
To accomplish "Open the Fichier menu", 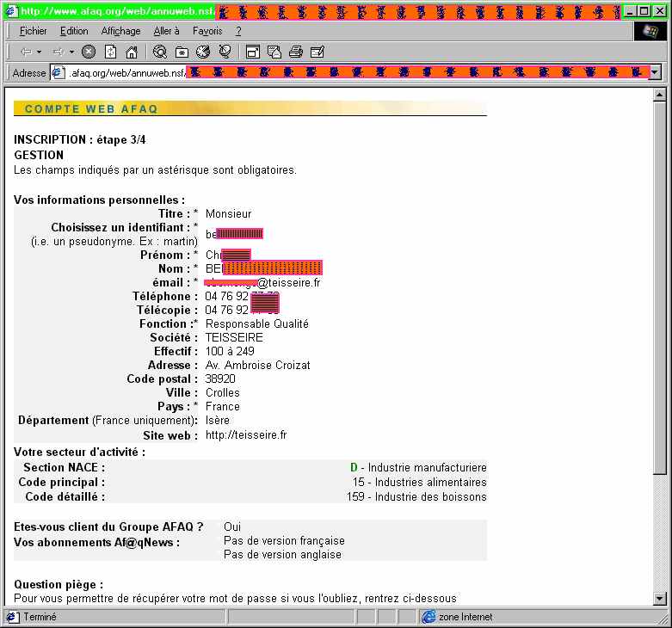I will 33,31.
